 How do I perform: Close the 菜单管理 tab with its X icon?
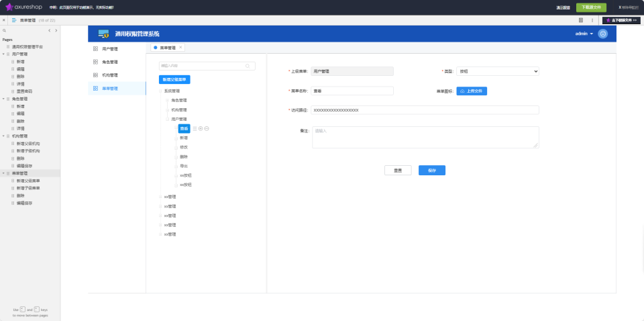180,47
